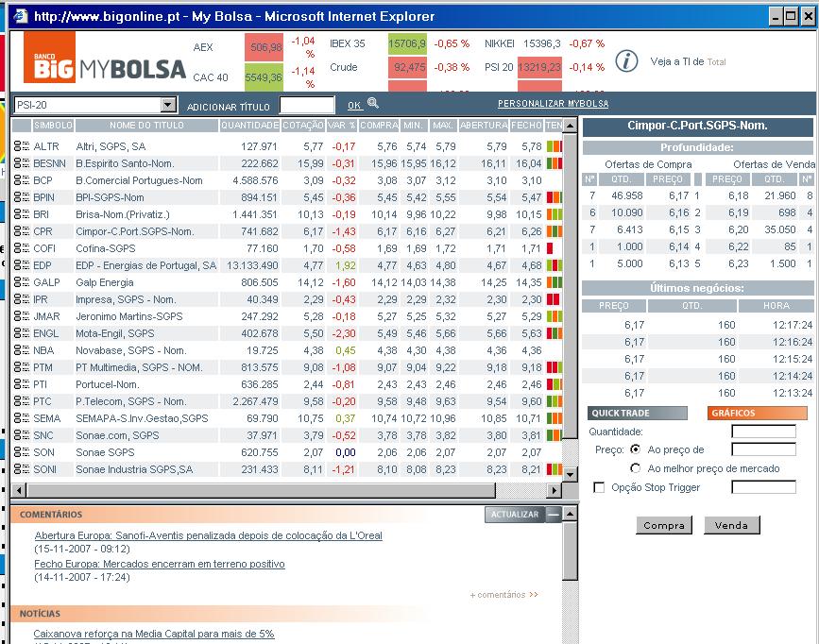The image size is (819, 644).
Task: Open the action icon for the CPR row
Action: 22,230
